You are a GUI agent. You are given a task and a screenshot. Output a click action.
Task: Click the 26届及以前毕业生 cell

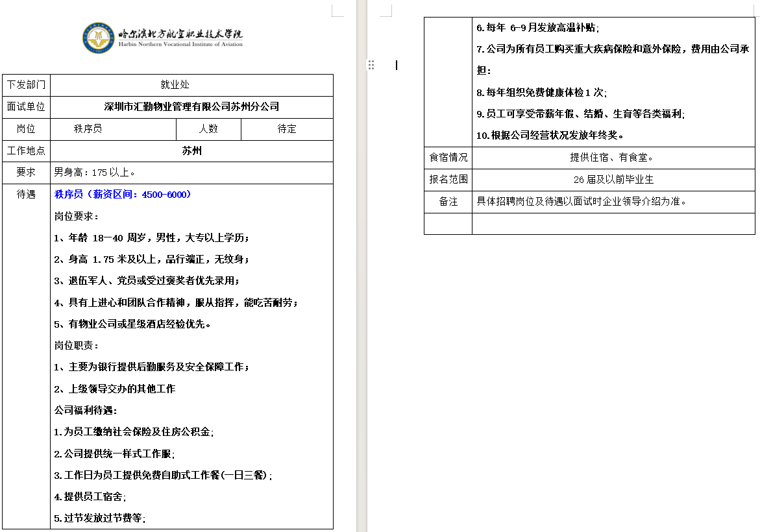pyautogui.click(x=613, y=180)
